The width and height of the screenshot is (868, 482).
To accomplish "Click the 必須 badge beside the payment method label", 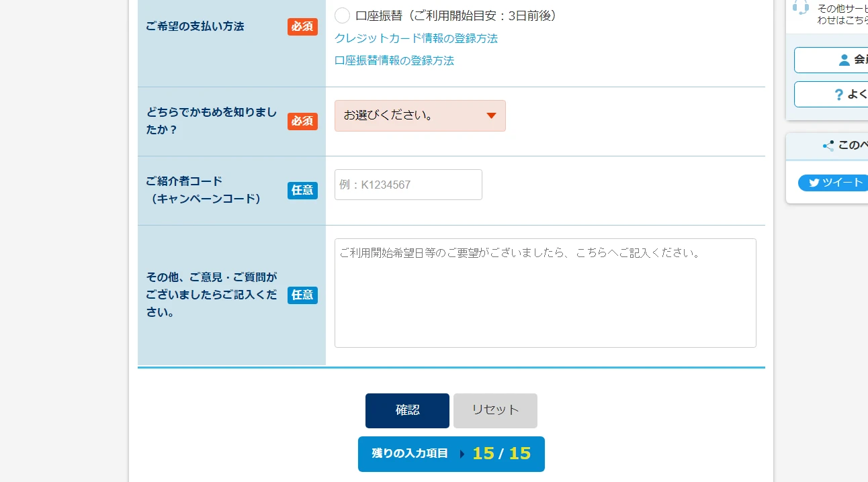I will point(302,27).
